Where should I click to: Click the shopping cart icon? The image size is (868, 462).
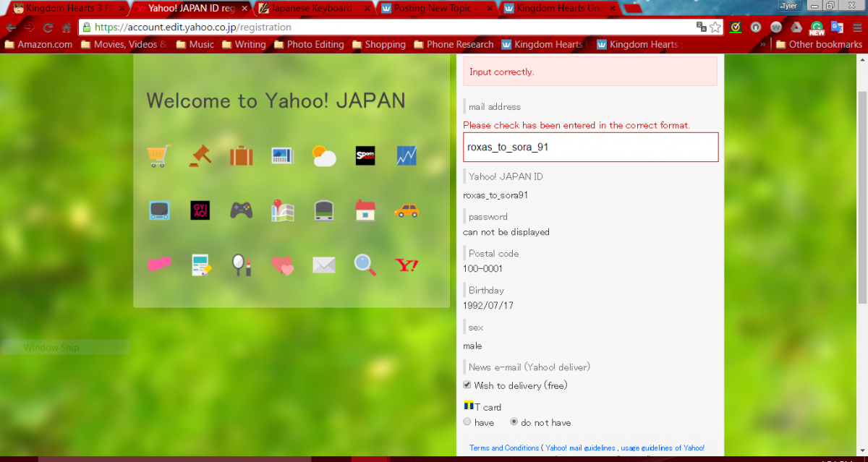point(159,155)
